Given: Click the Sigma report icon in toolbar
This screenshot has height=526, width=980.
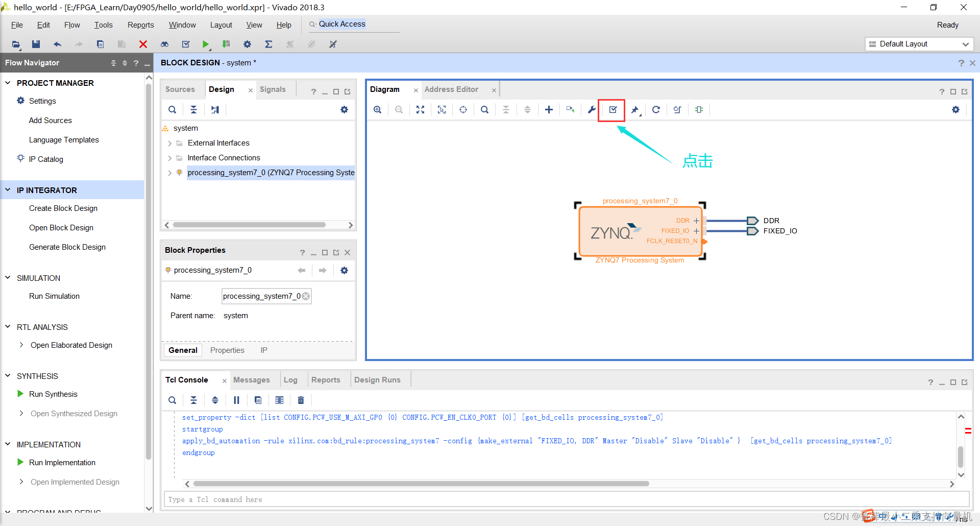Looking at the screenshot, I should coord(268,44).
